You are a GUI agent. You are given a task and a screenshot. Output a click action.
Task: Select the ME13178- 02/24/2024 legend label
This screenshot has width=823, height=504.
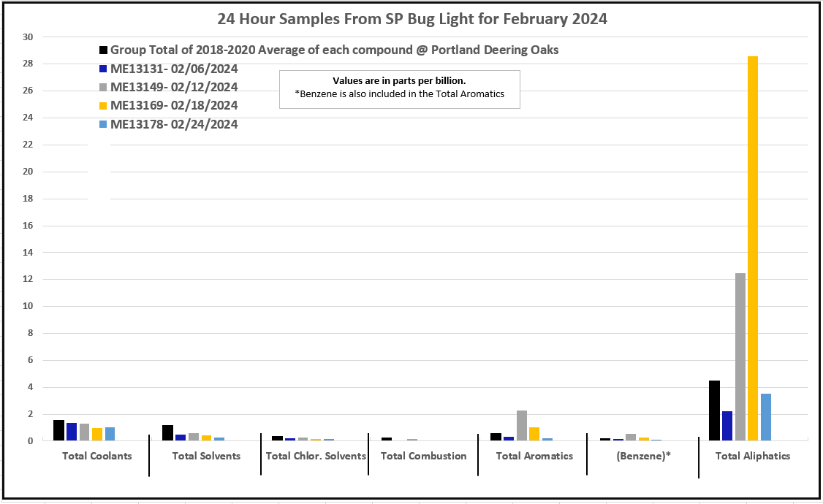[x=174, y=124]
